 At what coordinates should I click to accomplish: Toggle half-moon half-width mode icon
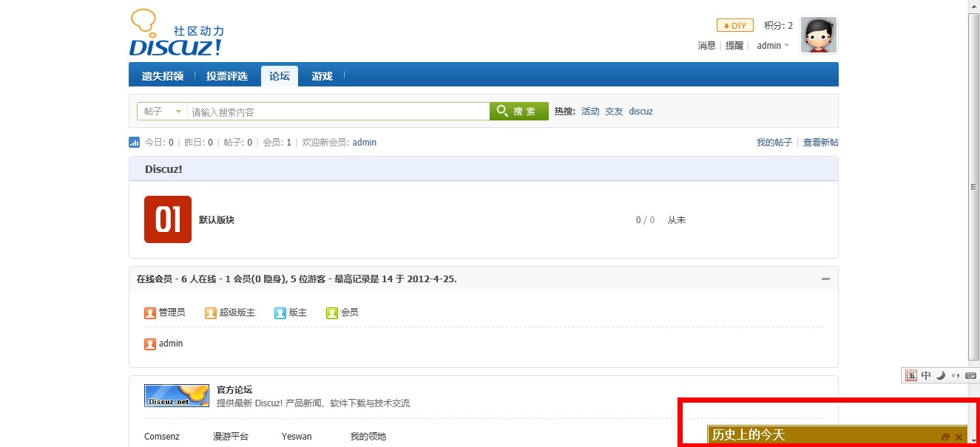pos(941,375)
